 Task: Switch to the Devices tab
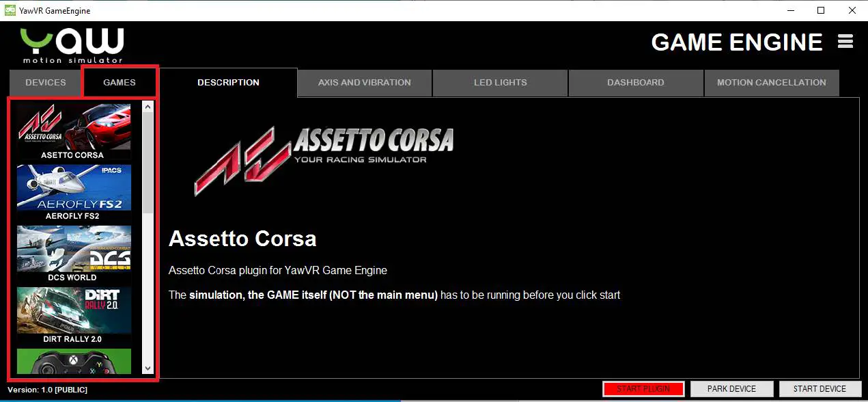pyautogui.click(x=45, y=83)
